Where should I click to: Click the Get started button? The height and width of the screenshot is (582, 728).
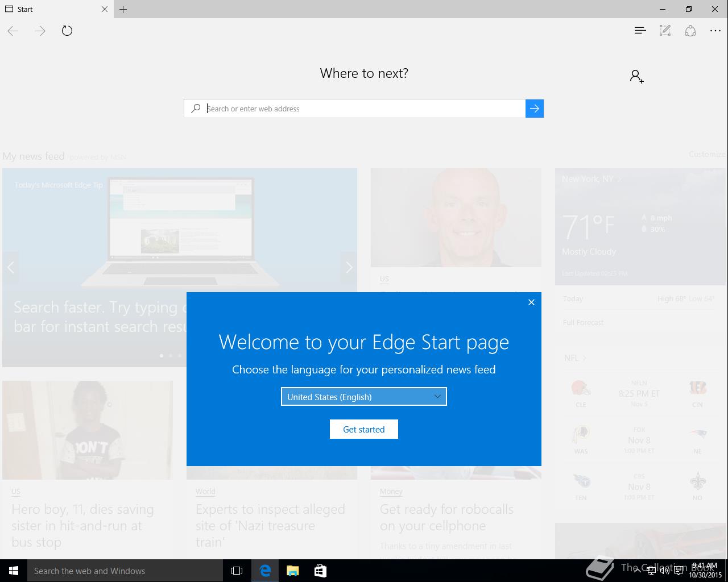click(x=364, y=429)
